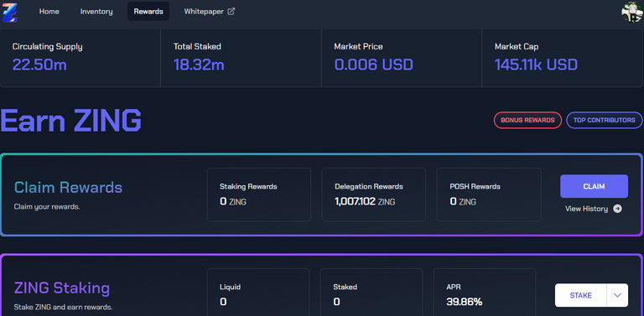
Task: Open the Whitepaper link
Action: pyautogui.click(x=210, y=12)
